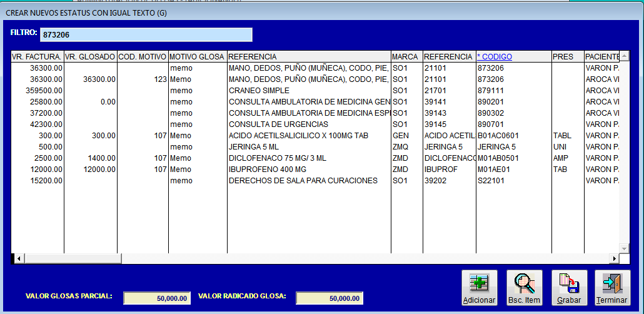The image size is (644, 314).
Task: Click the GEN marca cell
Action: pyautogui.click(x=407, y=136)
